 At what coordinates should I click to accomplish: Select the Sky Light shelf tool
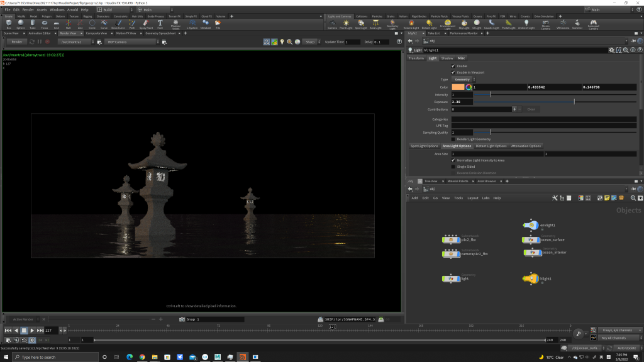(x=464, y=24)
